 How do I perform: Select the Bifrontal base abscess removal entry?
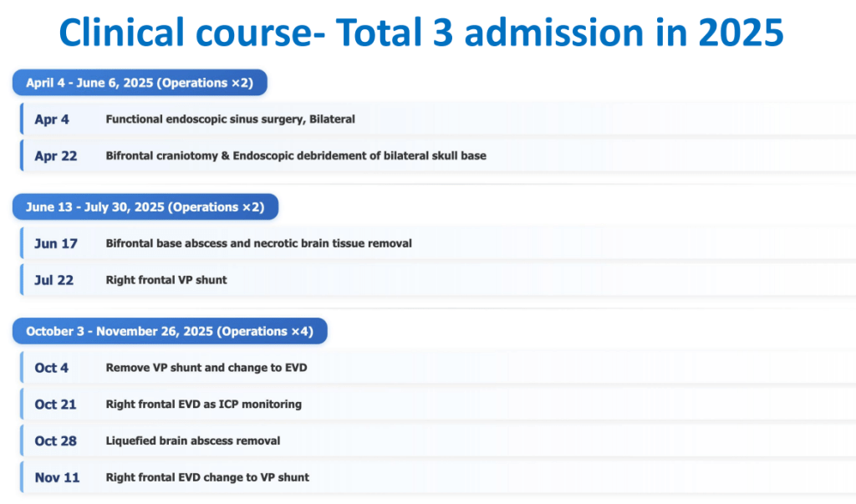point(258,244)
